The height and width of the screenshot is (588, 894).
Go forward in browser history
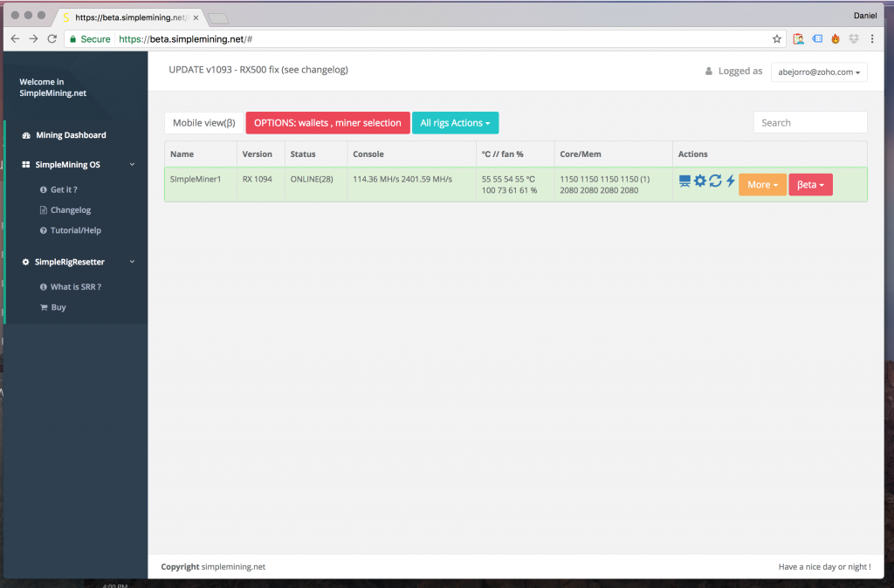[x=34, y=38]
